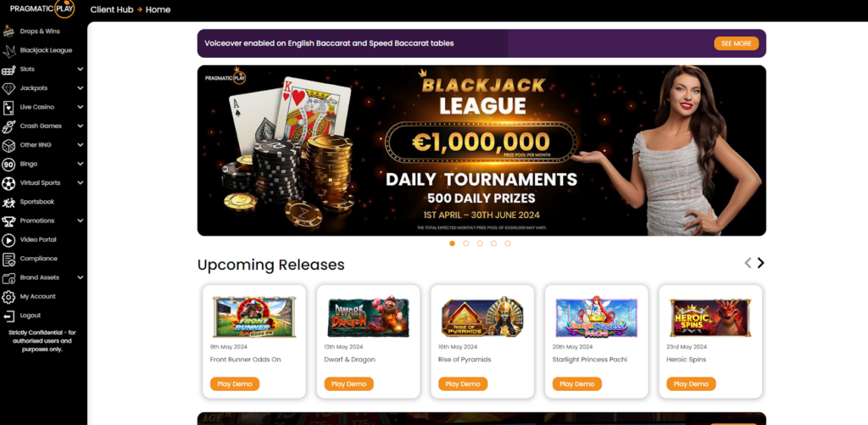This screenshot has width=868, height=425.
Task: Open the Blackjack League crown icon
Action: [x=8, y=50]
